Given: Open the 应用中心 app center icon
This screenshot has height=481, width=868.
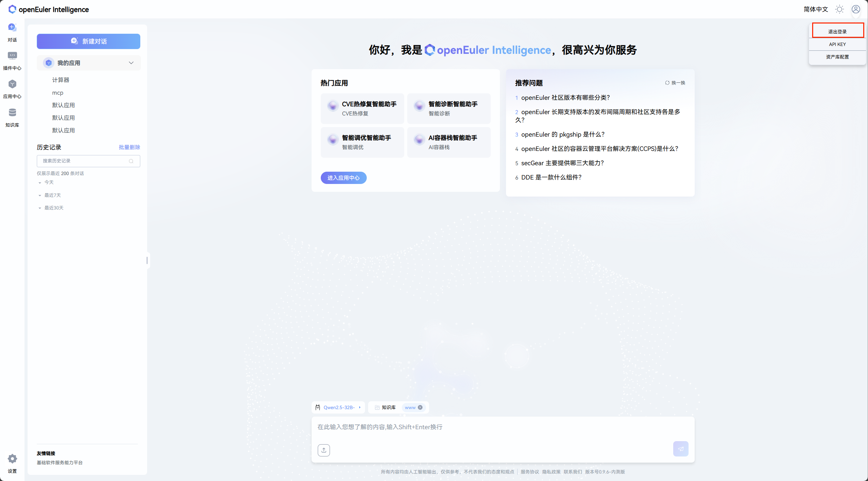Looking at the screenshot, I should point(12,84).
